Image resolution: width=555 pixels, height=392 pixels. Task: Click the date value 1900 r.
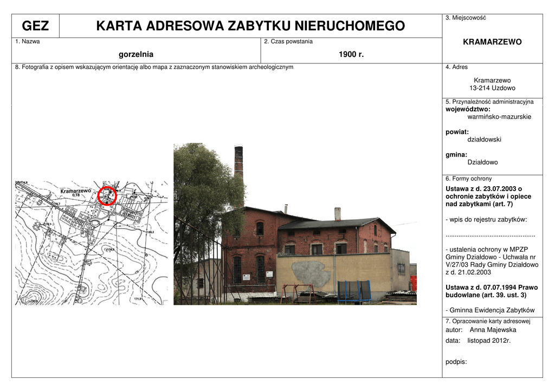pyautogui.click(x=351, y=54)
